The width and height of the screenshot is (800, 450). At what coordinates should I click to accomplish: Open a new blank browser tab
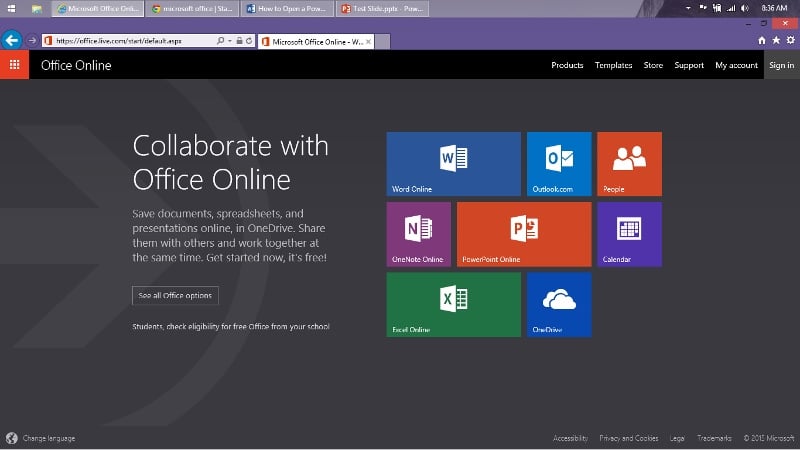383,41
